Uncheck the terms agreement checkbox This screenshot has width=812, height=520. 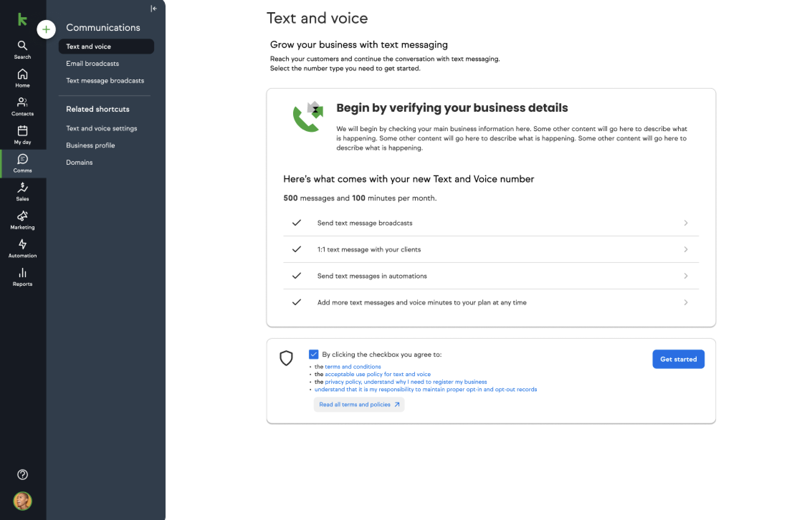point(314,355)
